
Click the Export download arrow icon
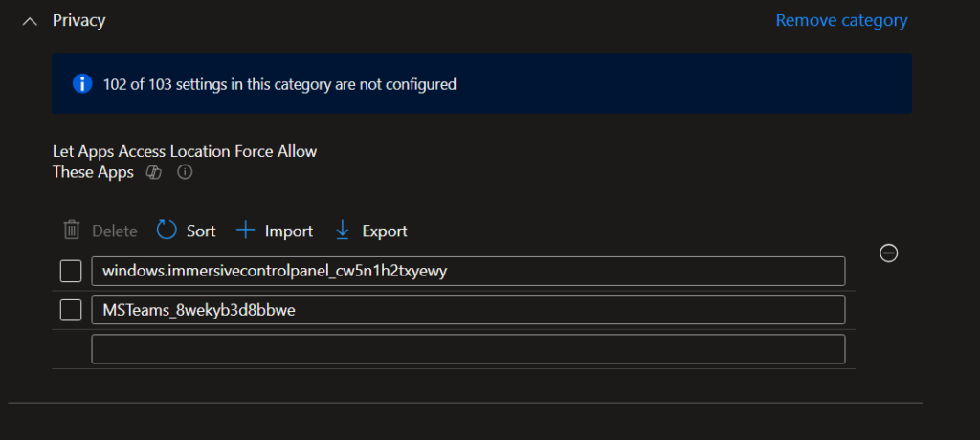[x=343, y=231]
